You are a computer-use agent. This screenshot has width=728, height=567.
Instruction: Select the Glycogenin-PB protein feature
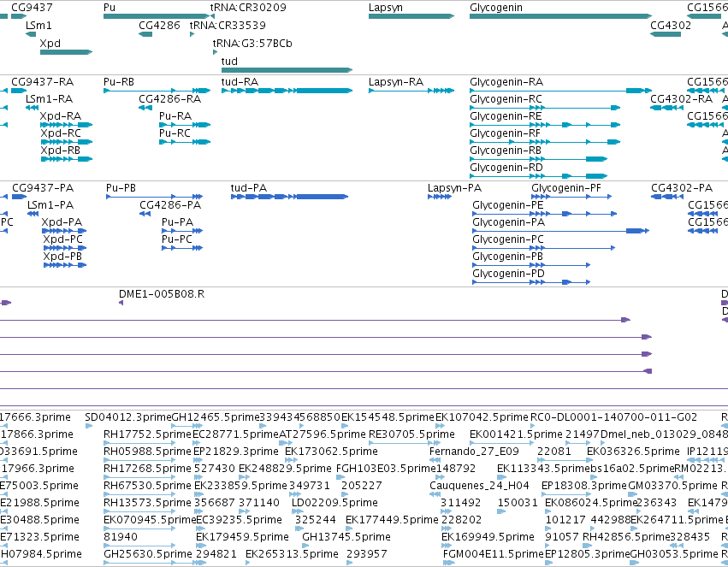pyautogui.click(x=531, y=265)
